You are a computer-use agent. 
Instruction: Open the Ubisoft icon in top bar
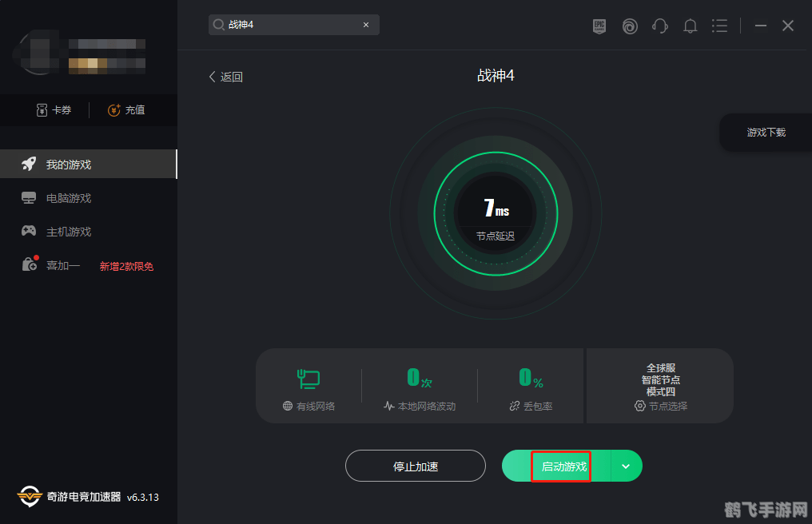pos(630,26)
